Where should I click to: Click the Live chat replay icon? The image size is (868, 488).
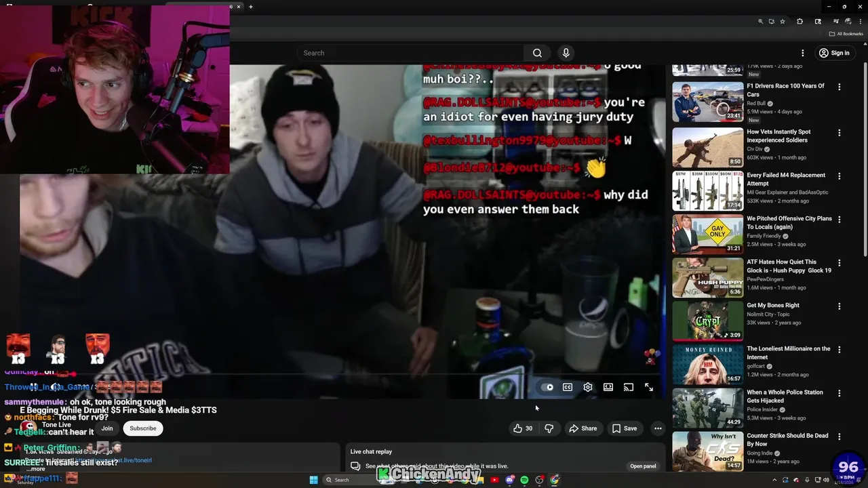(x=355, y=466)
